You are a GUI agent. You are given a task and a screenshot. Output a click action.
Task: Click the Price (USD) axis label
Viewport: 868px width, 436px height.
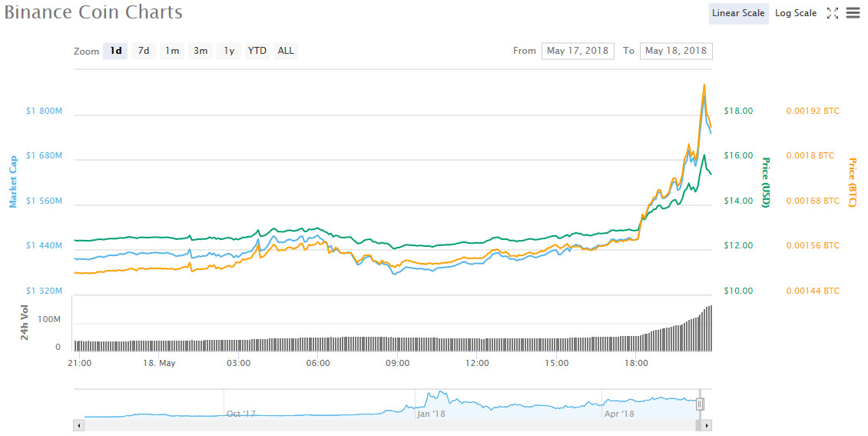766,182
